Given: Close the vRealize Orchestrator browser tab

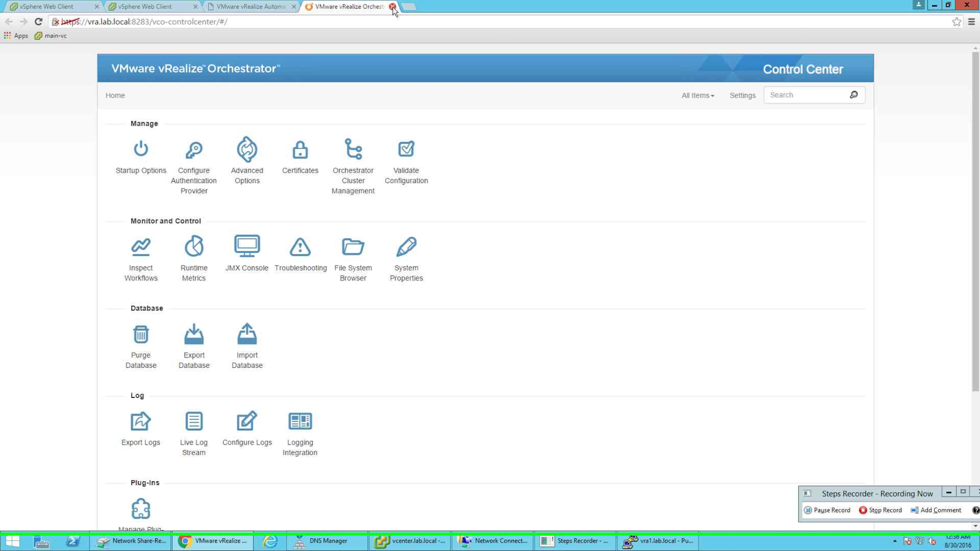Looking at the screenshot, I should click(x=393, y=7).
